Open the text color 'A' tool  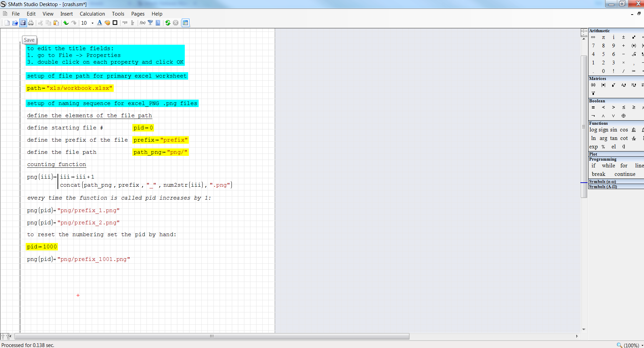pos(99,23)
